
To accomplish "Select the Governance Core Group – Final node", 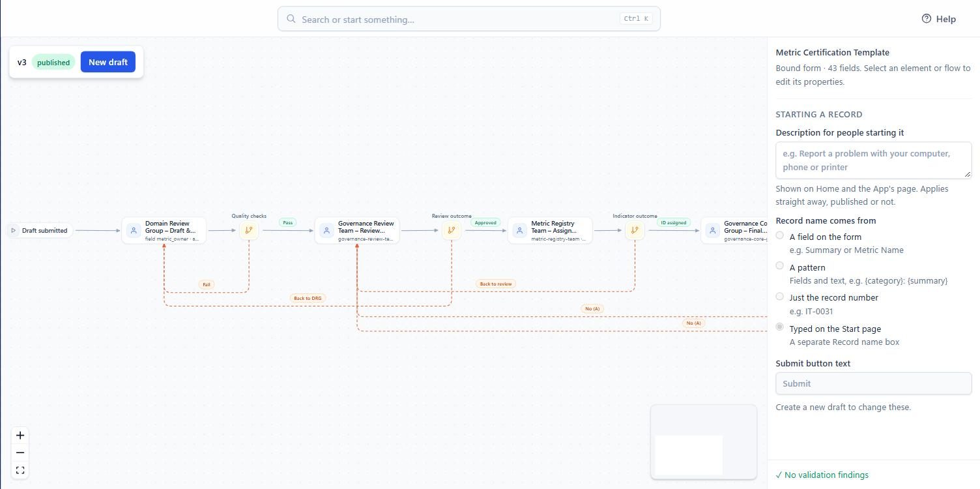I will point(734,230).
